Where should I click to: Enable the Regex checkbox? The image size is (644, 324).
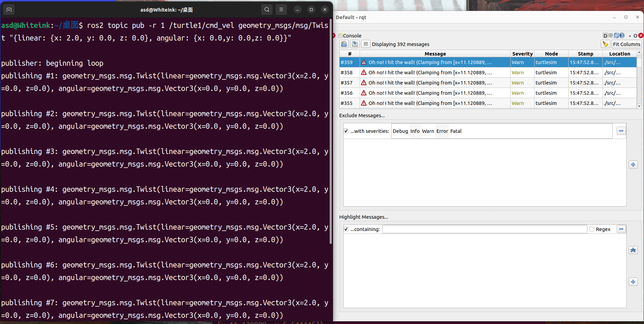click(x=592, y=229)
